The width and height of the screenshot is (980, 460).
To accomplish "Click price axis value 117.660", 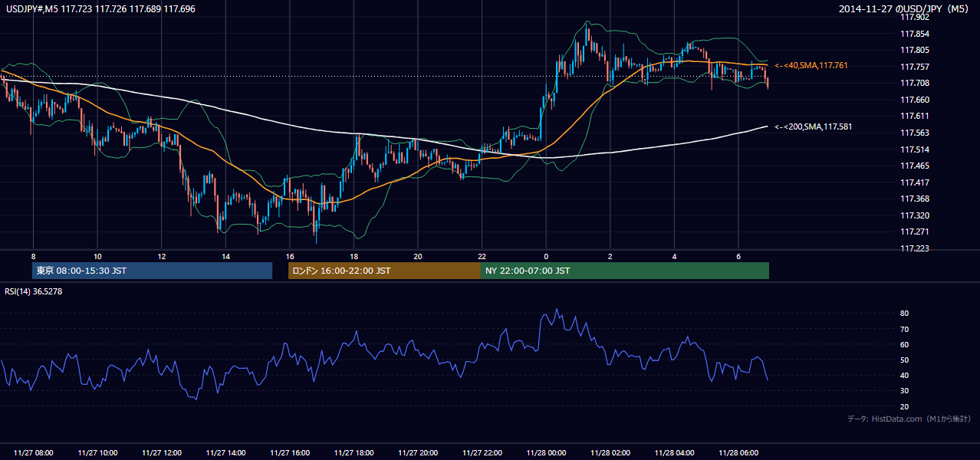I will point(914,100).
